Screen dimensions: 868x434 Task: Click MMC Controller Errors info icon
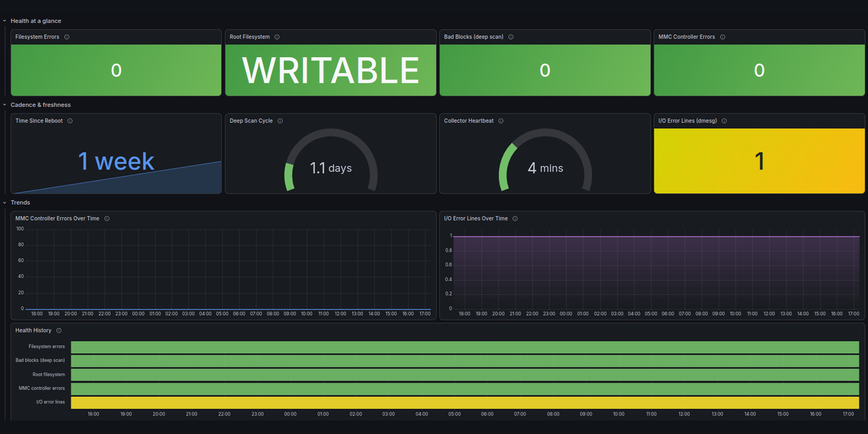click(722, 37)
